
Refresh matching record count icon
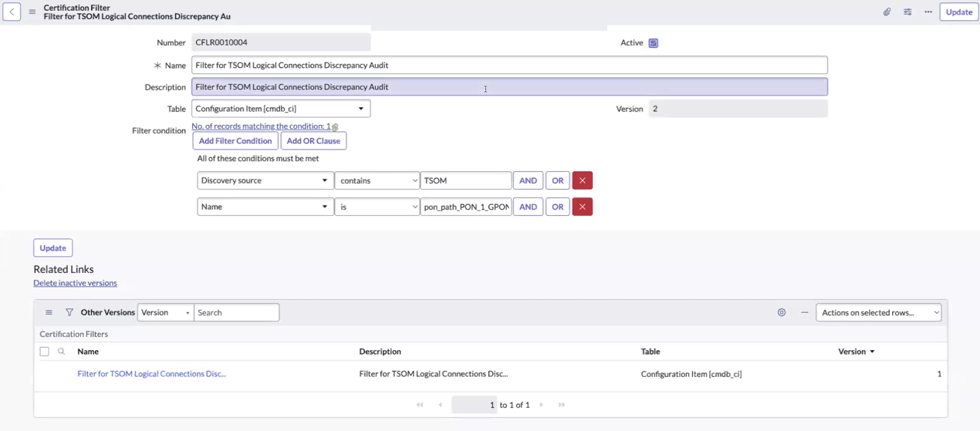pos(335,127)
